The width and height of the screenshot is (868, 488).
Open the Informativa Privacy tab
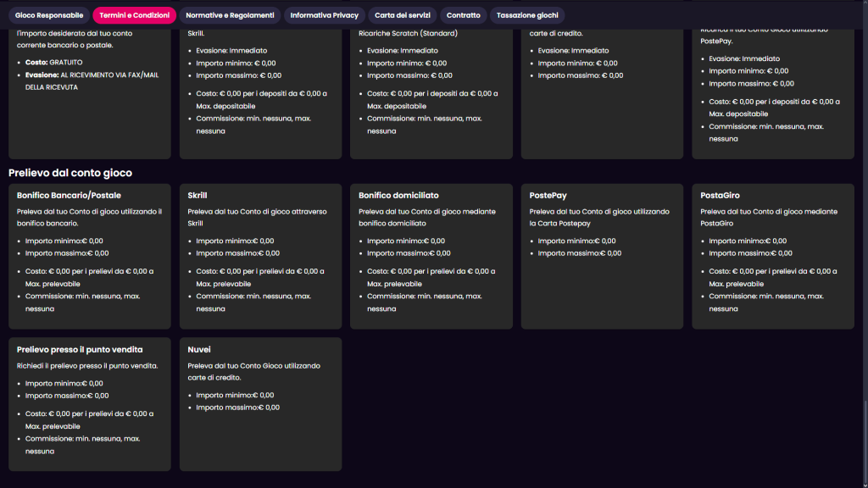click(x=324, y=15)
